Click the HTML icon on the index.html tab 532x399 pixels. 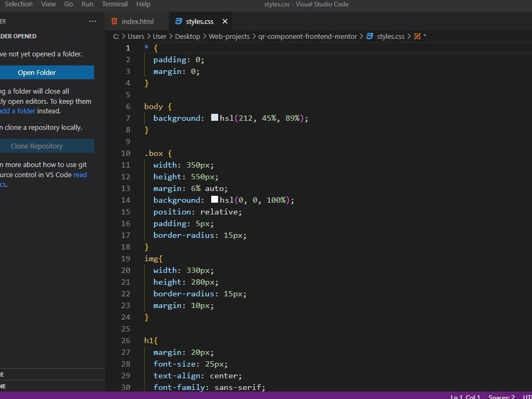point(114,22)
